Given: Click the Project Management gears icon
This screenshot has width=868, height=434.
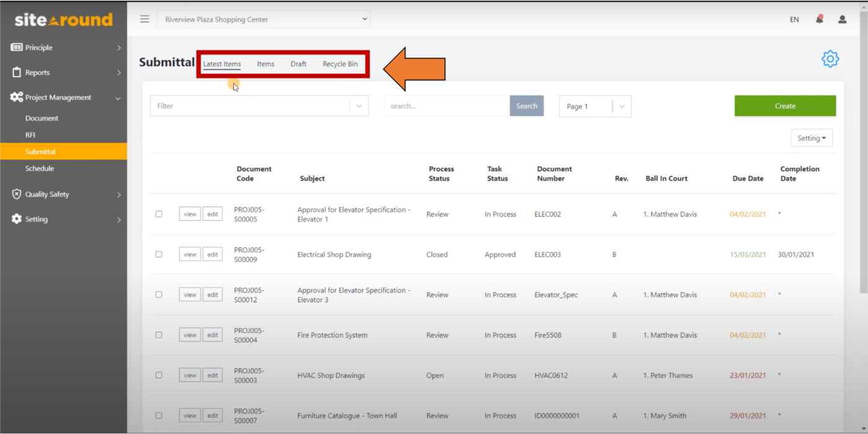Looking at the screenshot, I should tap(16, 97).
